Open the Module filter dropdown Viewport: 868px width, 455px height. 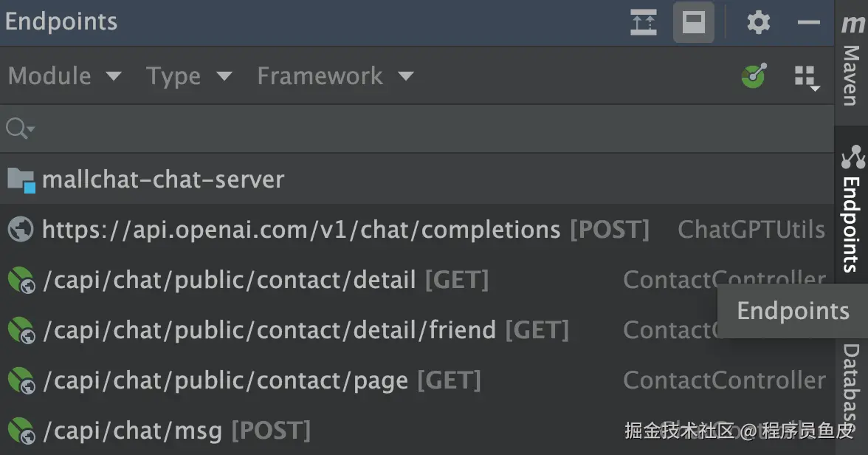pos(64,76)
